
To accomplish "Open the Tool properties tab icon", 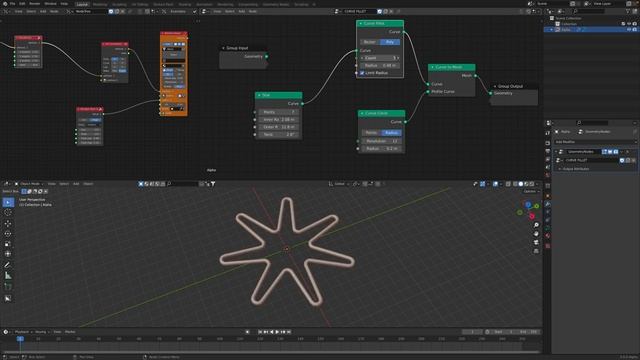I will (548, 133).
